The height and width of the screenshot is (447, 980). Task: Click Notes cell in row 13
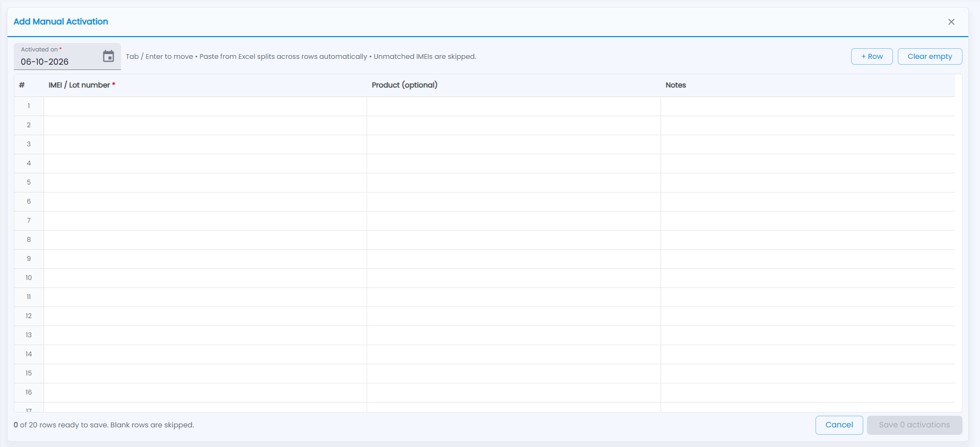point(808,335)
